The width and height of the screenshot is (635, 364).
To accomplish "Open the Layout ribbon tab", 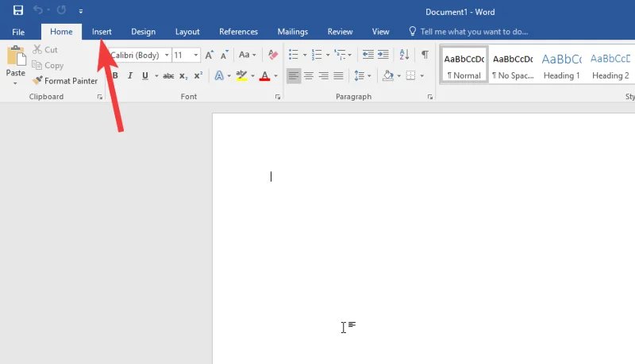I will tap(187, 32).
